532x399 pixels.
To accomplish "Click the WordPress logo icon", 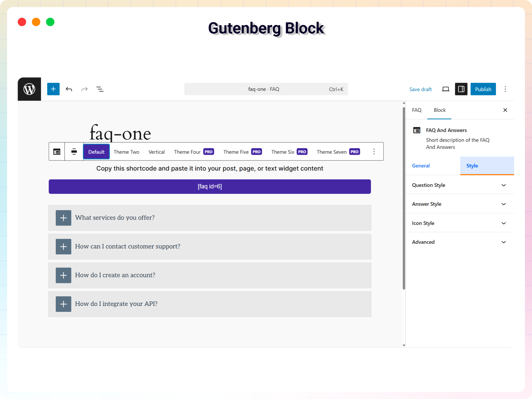I will pyautogui.click(x=29, y=89).
